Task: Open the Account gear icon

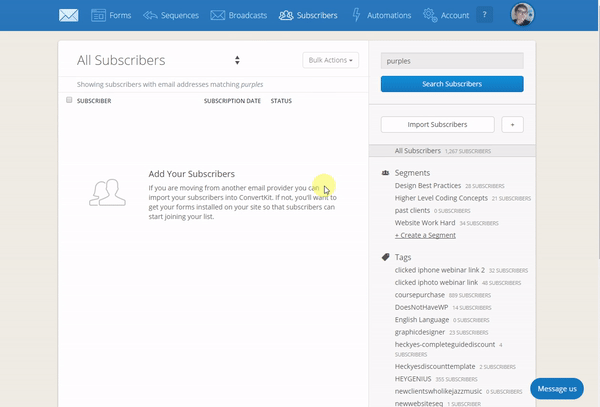Action: (x=430, y=15)
